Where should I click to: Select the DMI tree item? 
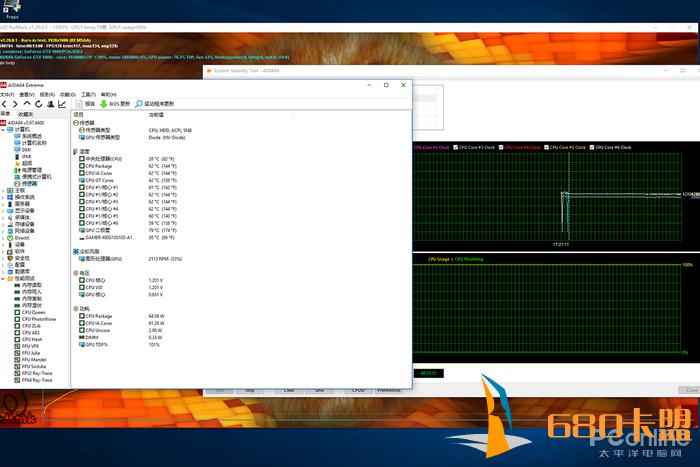tap(23, 150)
